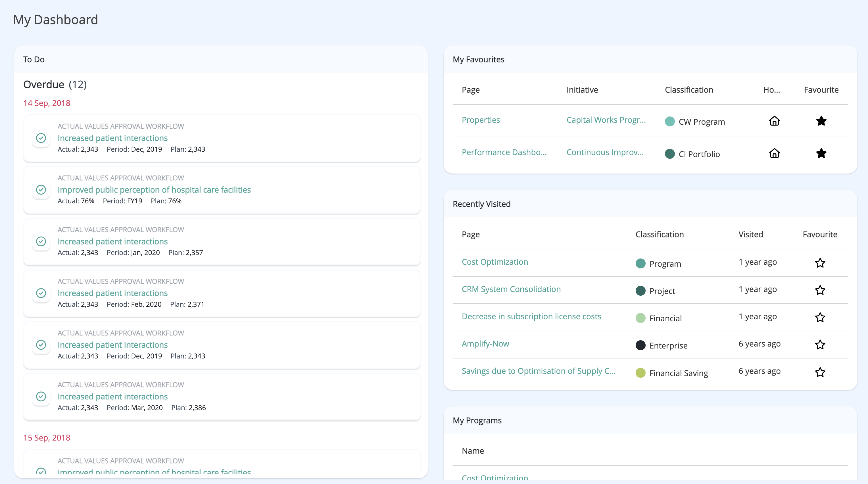This screenshot has width=868, height=484.
Task: Click the CW Program colour dot
Action: [x=669, y=121]
